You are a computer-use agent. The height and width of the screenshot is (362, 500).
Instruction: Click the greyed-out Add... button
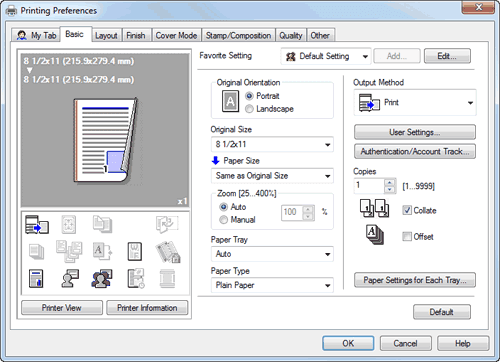397,56
